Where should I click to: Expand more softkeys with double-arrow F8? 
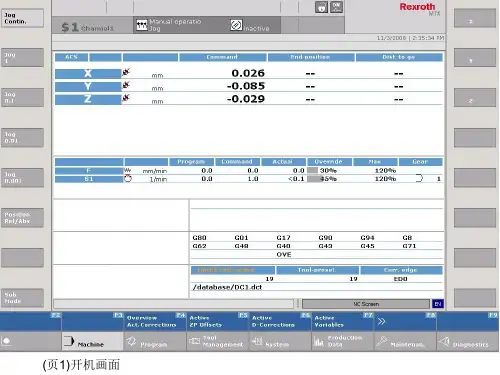[x=405, y=321]
